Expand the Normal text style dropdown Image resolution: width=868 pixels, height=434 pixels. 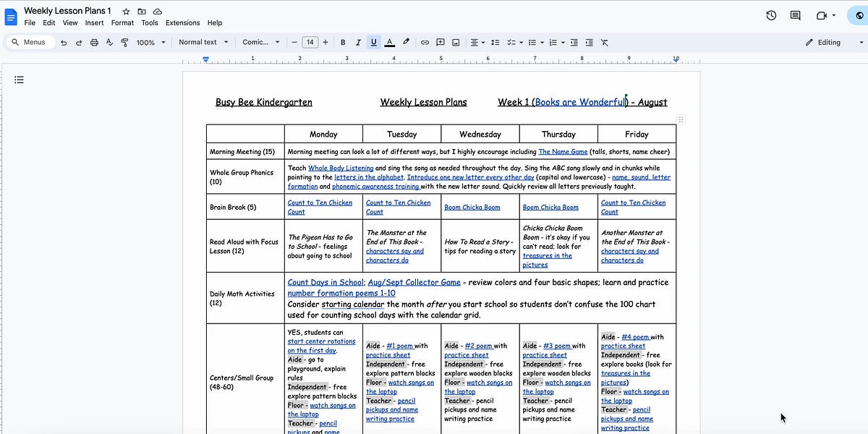point(203,42)
